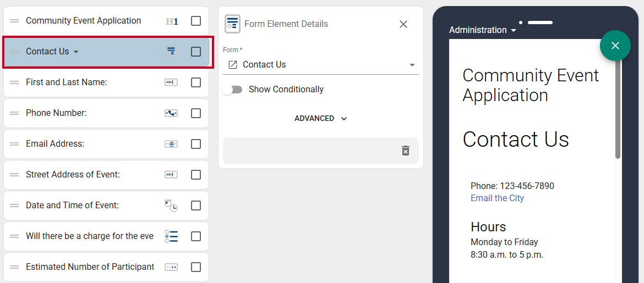This screenshot has width=644, height=283.
Task: Check the charge for the event row checkbox
Action: click(196, 236)
